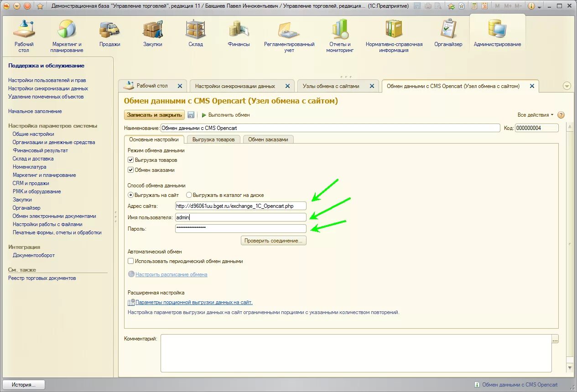Viewport: 577px width, 392px height.
Task: Click the Адрес сайта input field
Action: click(241, 206)
